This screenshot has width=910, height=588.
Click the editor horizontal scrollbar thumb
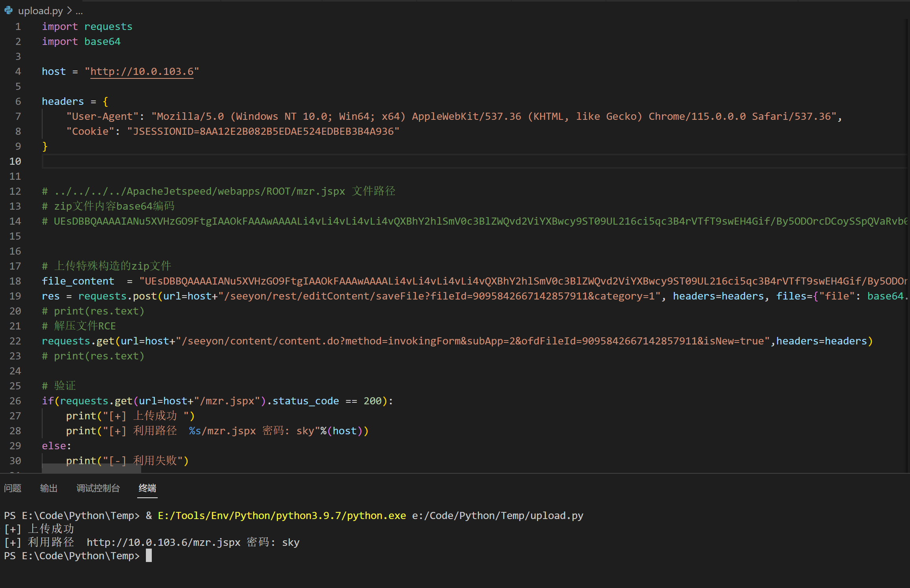pos(91,468)
